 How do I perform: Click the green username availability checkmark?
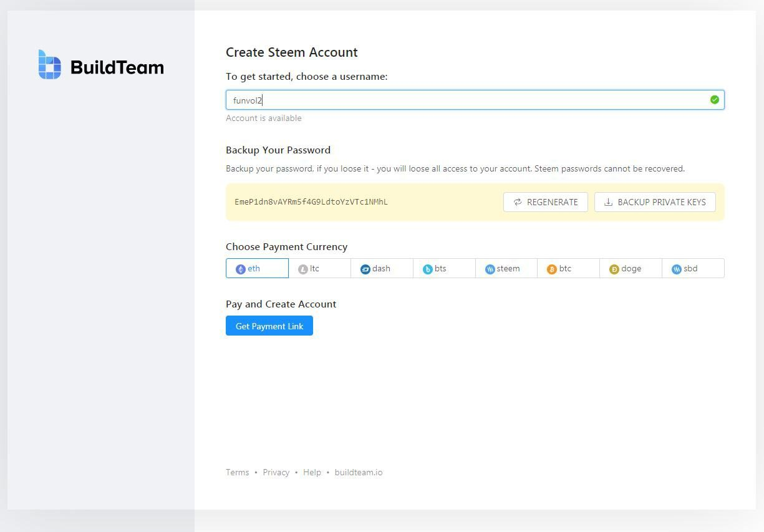pos(715,100)
